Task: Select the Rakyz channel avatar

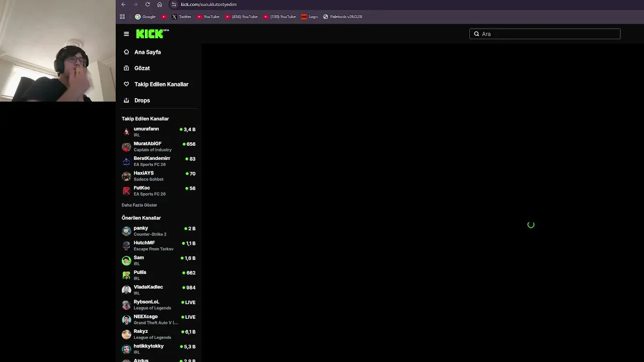Action: (x=126, y=334)
